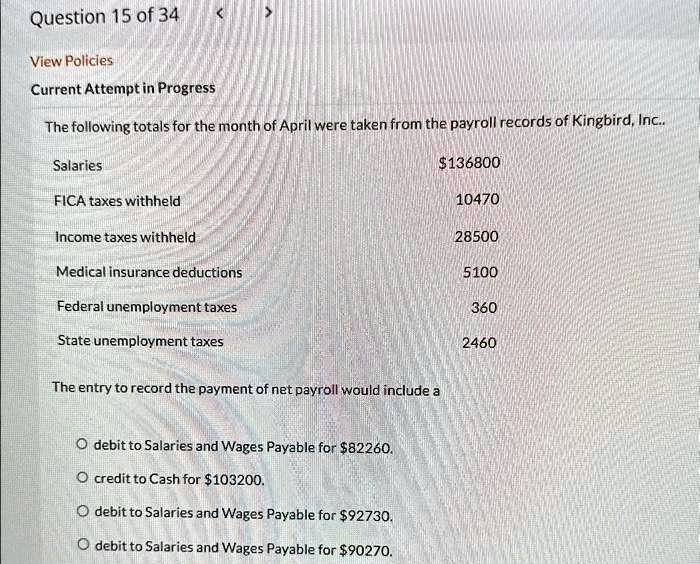
Task: Click the FICA taxes withheld label
Action: [x=117, y=201]
